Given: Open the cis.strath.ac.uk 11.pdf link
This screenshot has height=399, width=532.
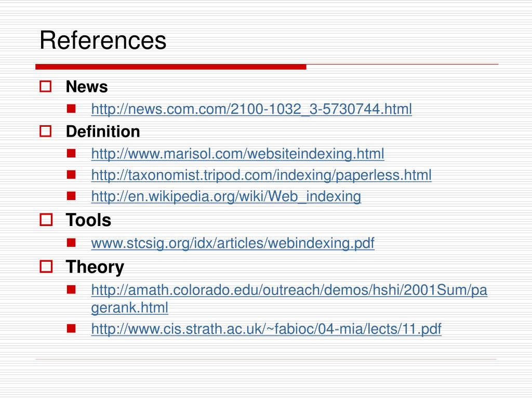Looking at the screenshot, I should (x=267, y=329).
